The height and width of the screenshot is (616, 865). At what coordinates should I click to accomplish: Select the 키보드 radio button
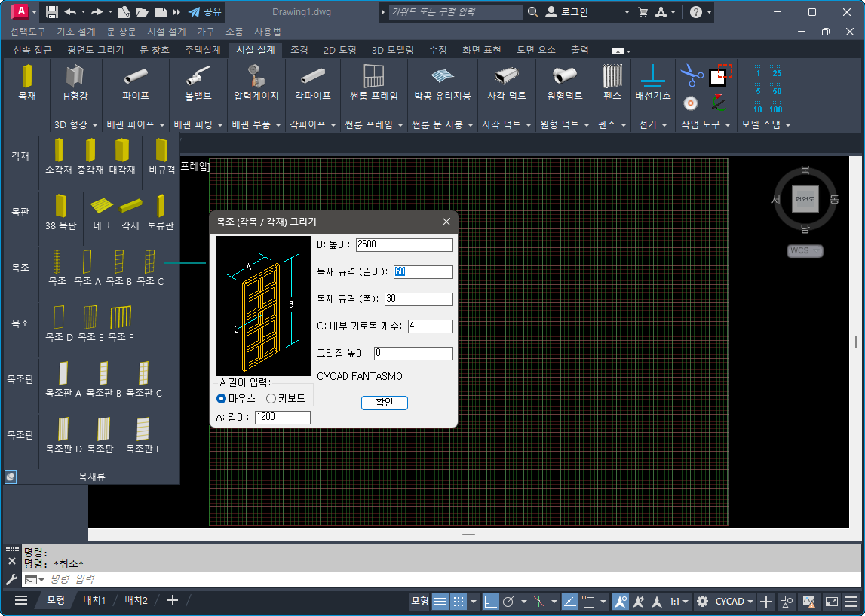coord(271,398)
